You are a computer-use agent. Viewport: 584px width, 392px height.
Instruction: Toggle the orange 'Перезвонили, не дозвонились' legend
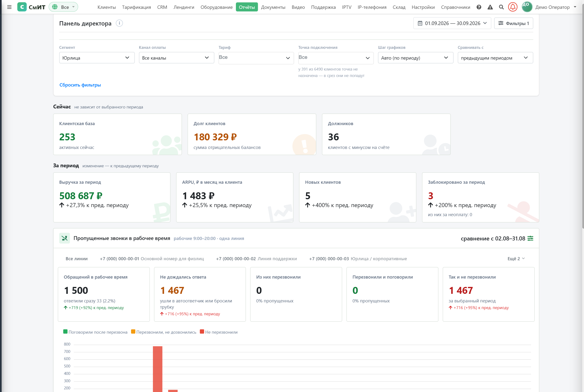click(164, 332)
